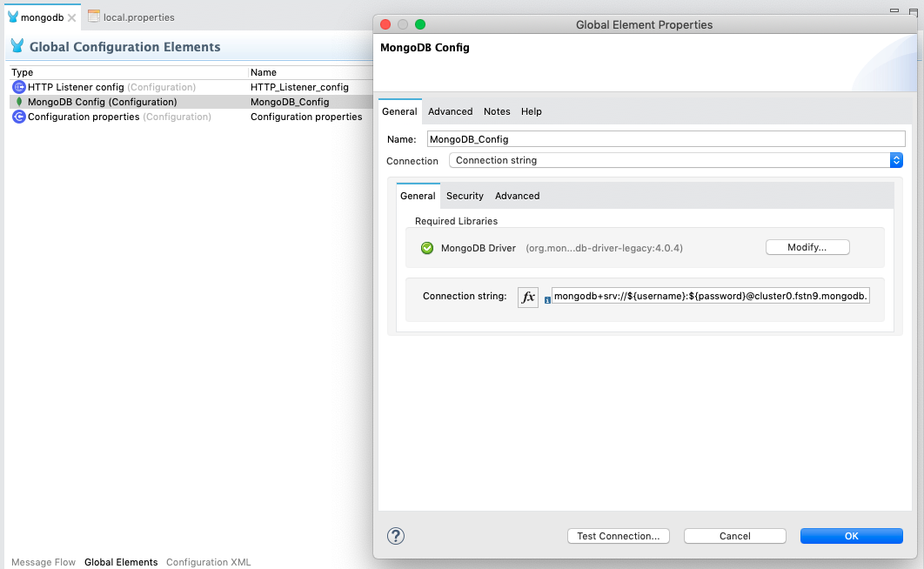Click the green check MongoDB Driver status icon
924x569 pixels.
tap(427, 248)
